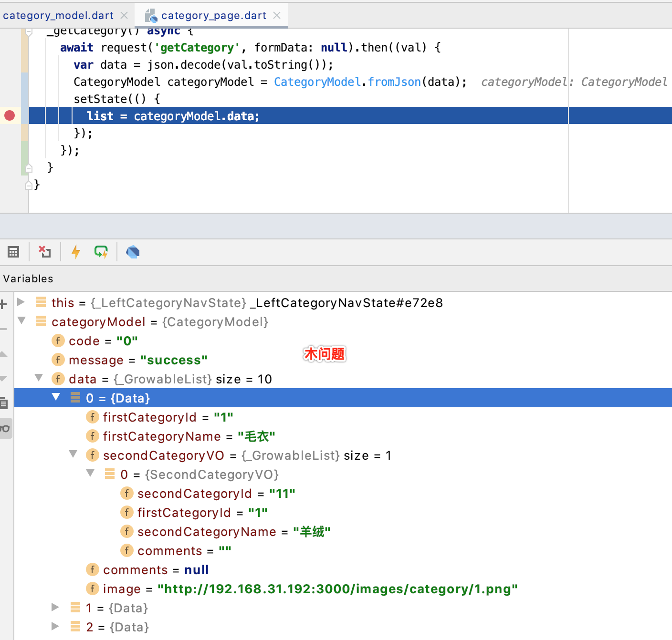
Task: Click the var data = json.decode line
Action: pyautogui.click(x=203, y=65)
